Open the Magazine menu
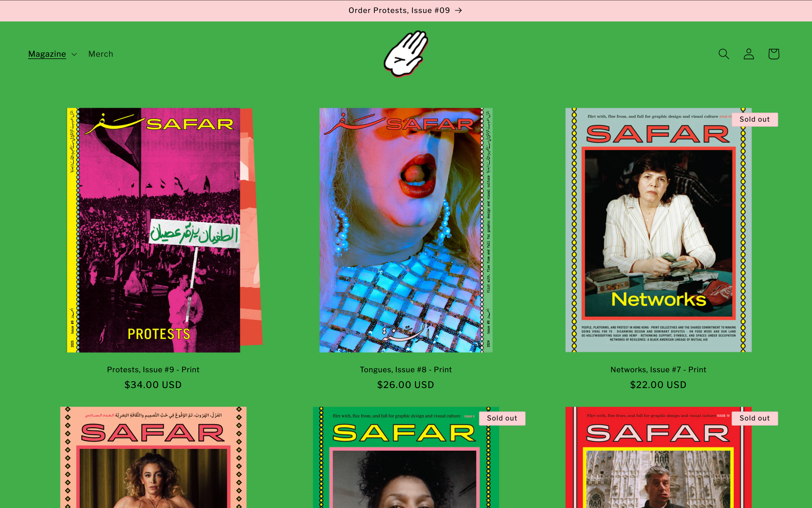The width and height of the screenshot is (812, 508). (x=47, y=54)
